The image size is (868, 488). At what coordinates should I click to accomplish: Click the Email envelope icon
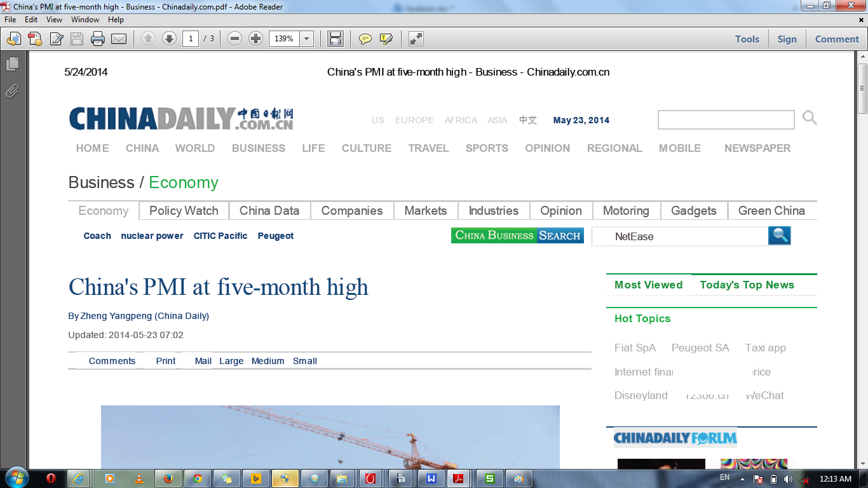click(x=119, y=39)
